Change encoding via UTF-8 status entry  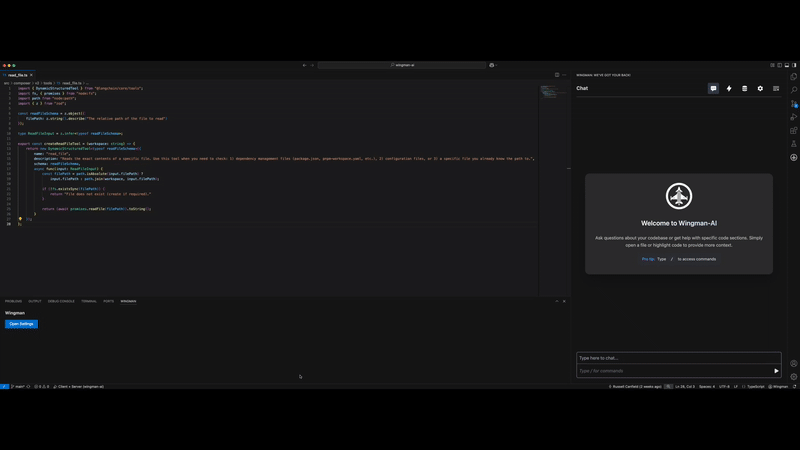coord(724,386)
